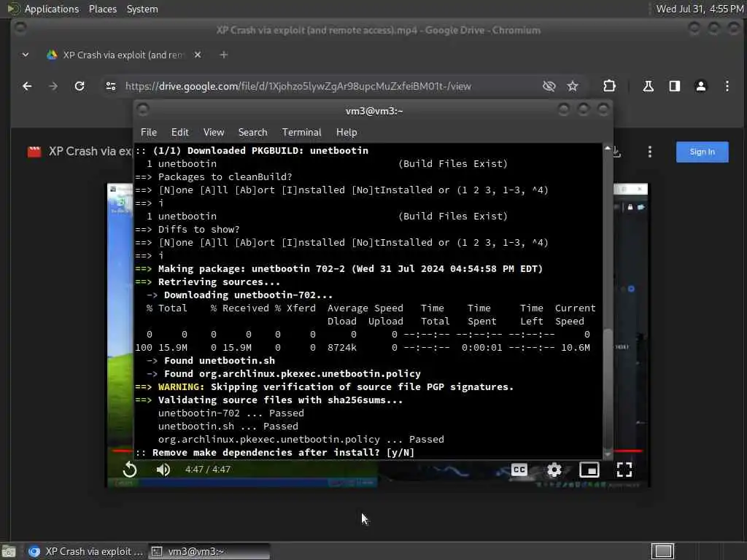Open the Extensions puzzle icon
747x560 pixels.
click(x=609, y=86)
